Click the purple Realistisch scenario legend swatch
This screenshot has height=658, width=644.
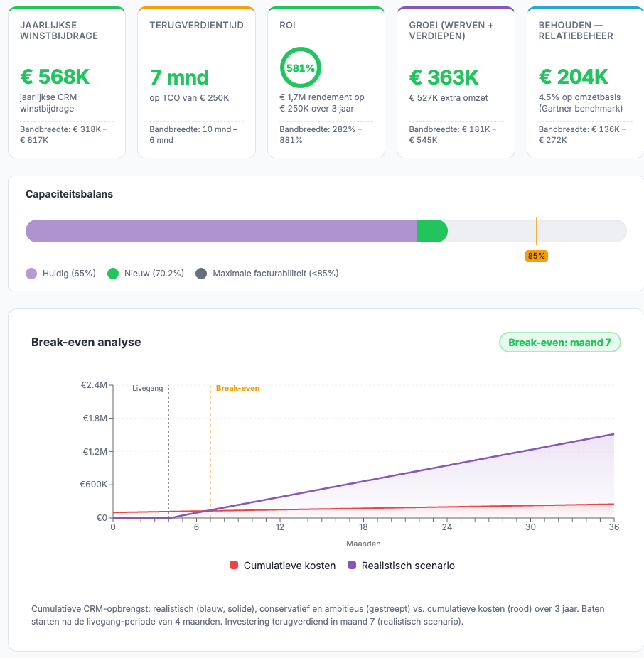352,566
